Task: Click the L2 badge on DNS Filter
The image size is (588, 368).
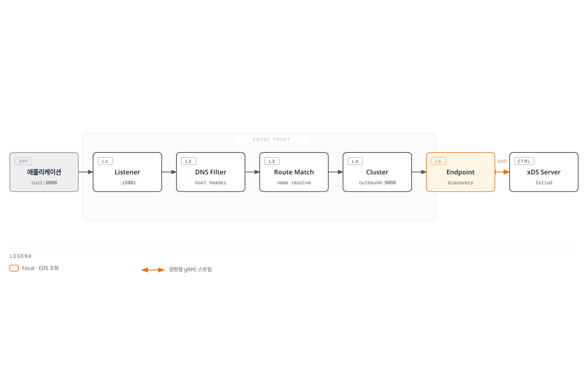Action: pyautogui.click(x=189, y=161)
